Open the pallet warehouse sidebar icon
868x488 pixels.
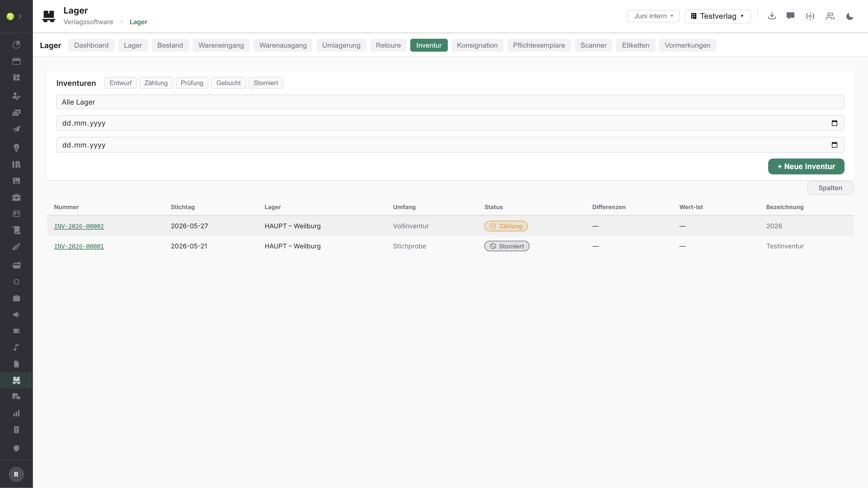point(16,381)
